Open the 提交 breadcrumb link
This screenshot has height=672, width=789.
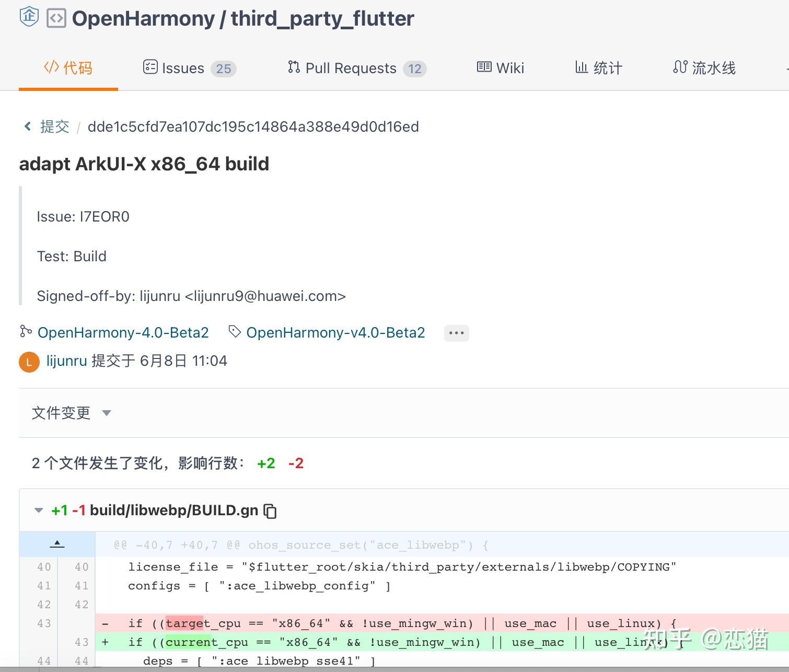coord(55,126)
